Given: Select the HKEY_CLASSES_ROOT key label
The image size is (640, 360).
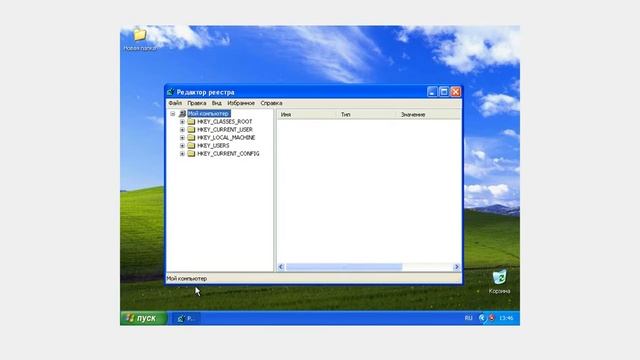Looking at the screenshot, I should 224,122.
